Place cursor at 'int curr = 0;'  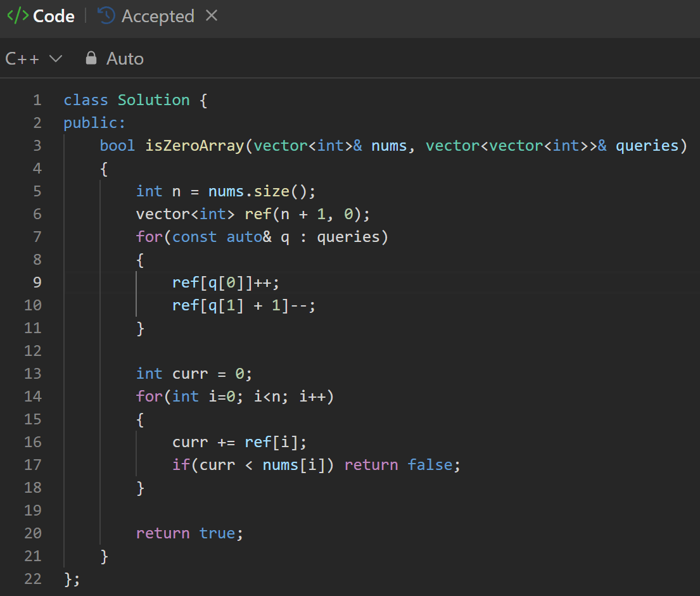tap(194, 374)
